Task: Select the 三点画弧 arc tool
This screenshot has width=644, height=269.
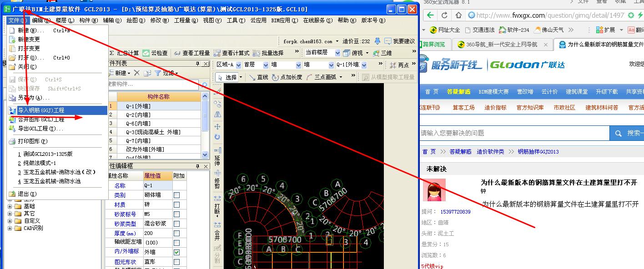Action: [x=322, y=77]
